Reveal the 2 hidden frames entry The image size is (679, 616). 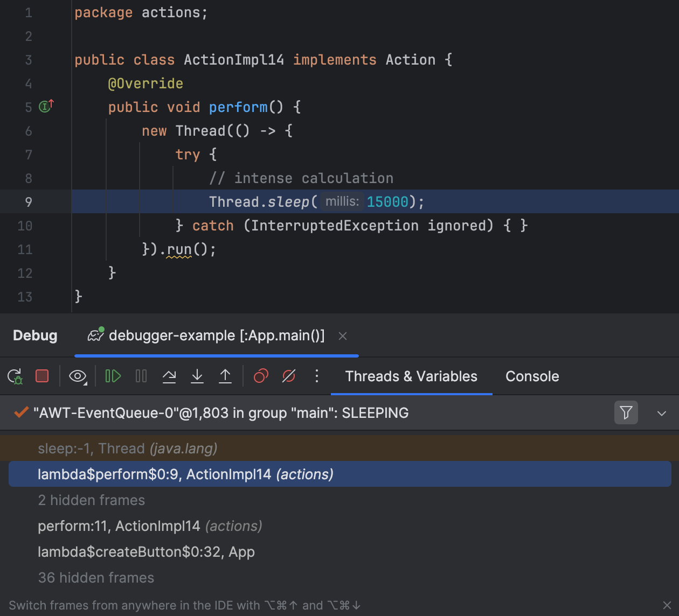91,500
